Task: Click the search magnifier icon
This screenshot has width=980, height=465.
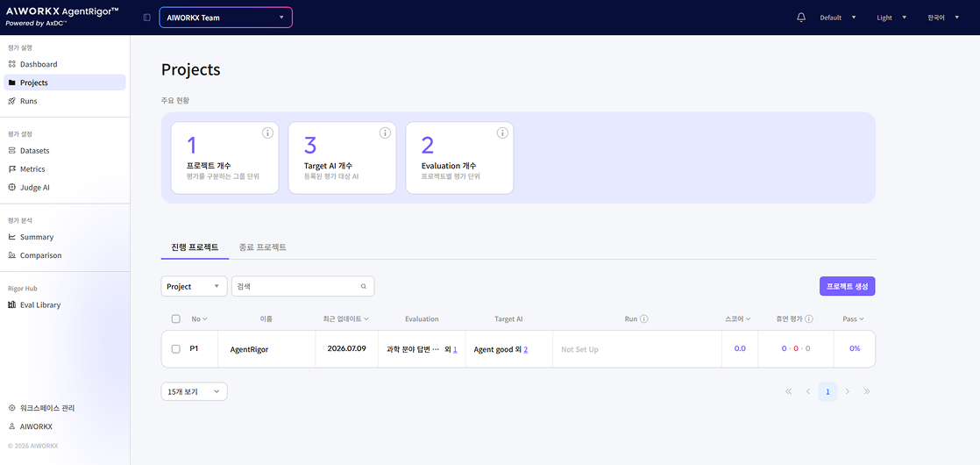Action: point(363,287)
